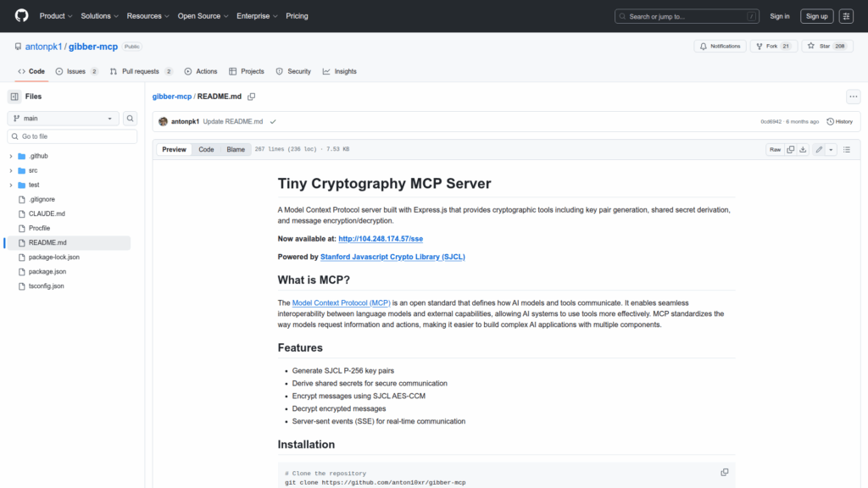
Task: Open the more file actions menu
Action: tap(853, 97)
